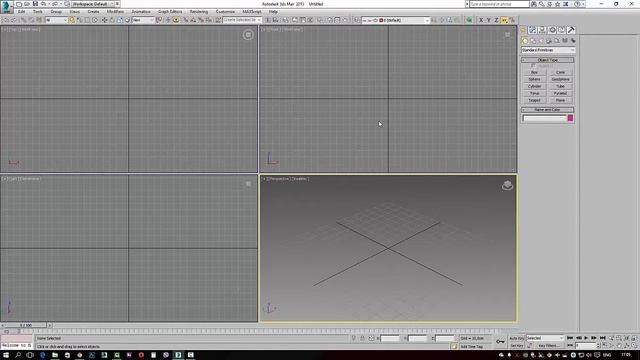The width and height of the screenshot is (640, 360).
Task: Open the 3ds Max application menu logo
Action: 6,6
